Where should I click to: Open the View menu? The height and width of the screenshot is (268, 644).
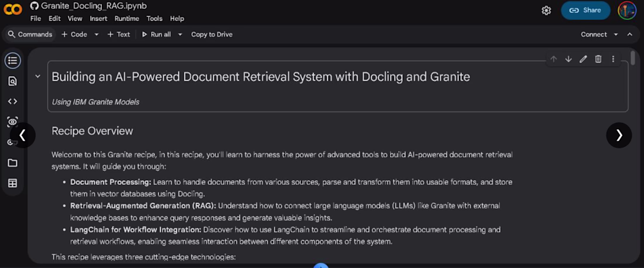(x=75, y=19)
